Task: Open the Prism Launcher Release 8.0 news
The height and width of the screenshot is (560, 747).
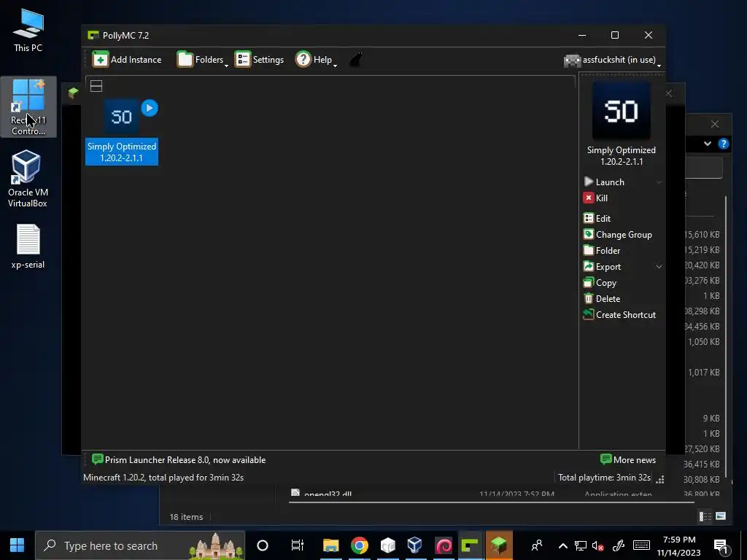Action: [179, 460]
